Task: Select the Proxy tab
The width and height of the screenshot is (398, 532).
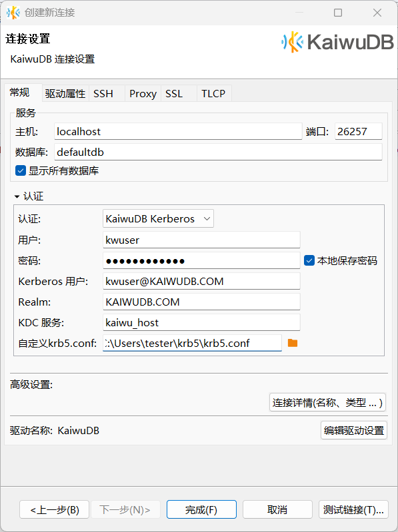Action: pyautogui.click(x=143, y=94)
